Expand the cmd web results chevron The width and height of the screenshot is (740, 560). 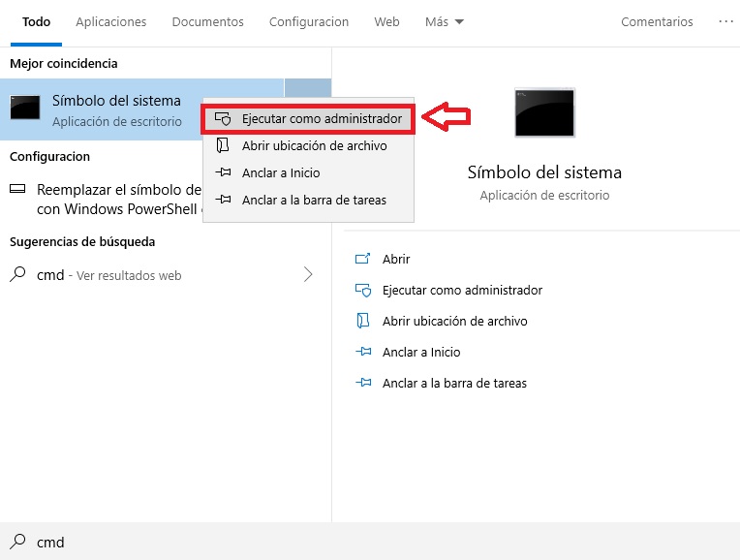(x=308, y=274)
